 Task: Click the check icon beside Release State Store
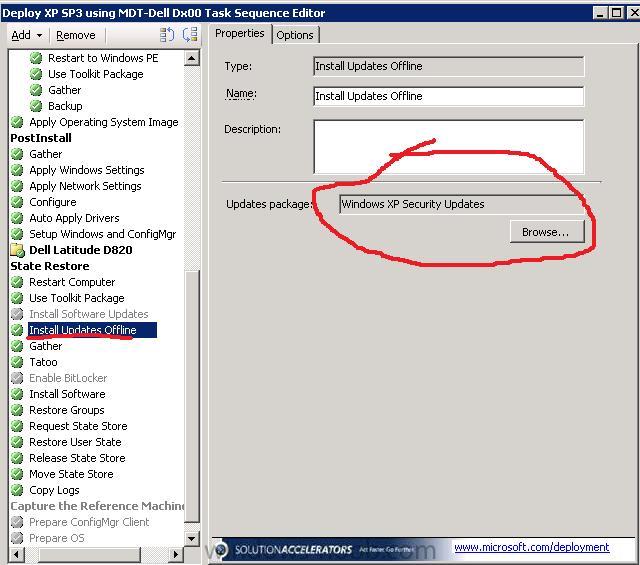click(x=17, y=458)
